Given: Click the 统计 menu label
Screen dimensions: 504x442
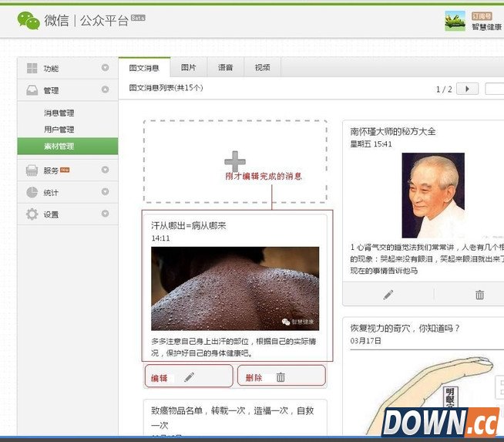Looking at the screenshot, I should (51, 193).
